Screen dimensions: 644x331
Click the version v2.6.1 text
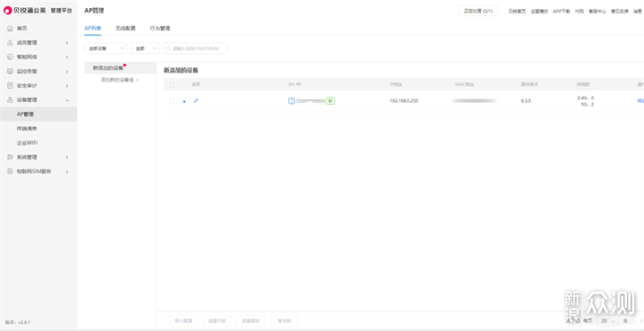[18, 322]
